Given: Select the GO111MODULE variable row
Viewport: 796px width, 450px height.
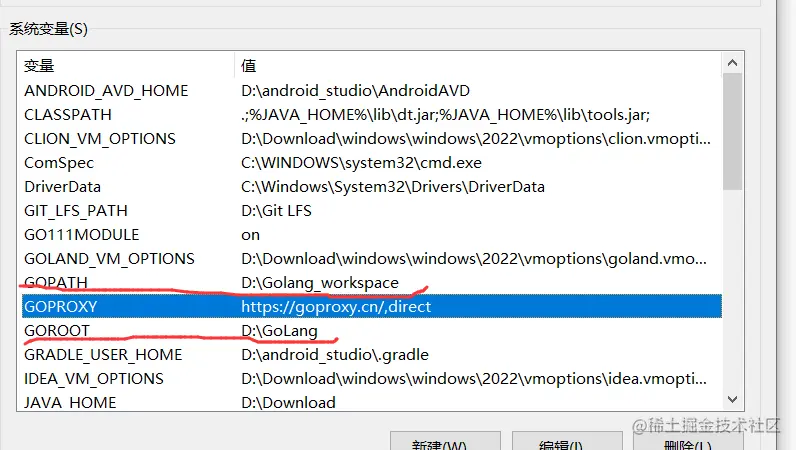Looking at the screenshot, I should pos(372,235).
